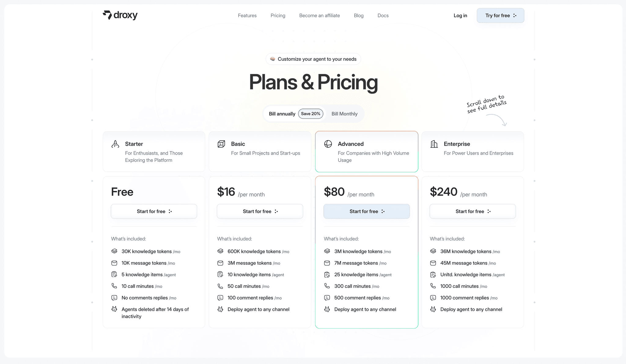Screen dimensions: 626x364
Task: Click the comment icon beside 100 comment replies
Action: 220,298
